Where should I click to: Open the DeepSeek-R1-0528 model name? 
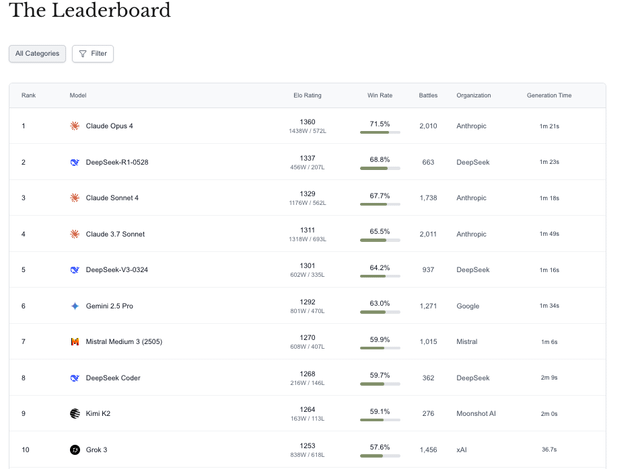(x=117, y=162)
